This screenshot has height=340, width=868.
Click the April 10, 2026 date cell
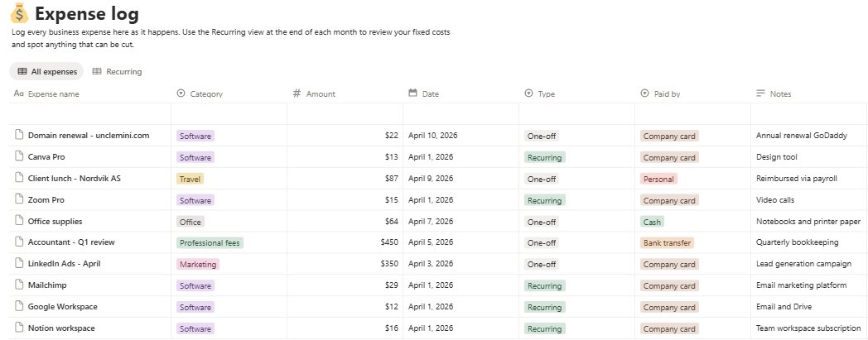tap(461, 135)
